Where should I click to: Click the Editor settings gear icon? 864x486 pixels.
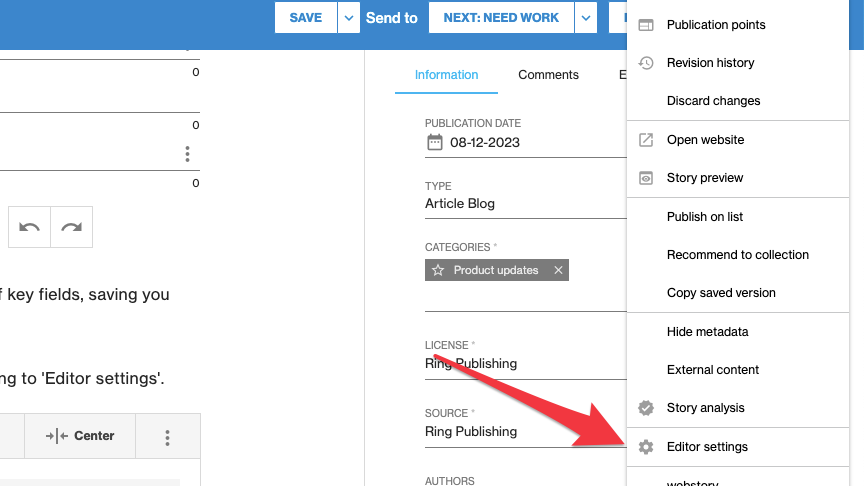point(646,447)
